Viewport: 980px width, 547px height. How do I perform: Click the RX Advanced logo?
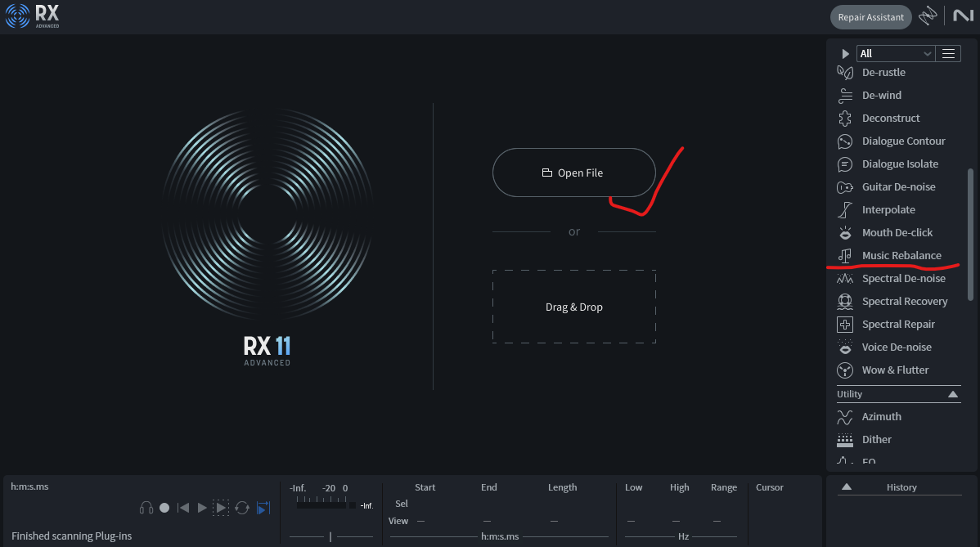(33, 16)
